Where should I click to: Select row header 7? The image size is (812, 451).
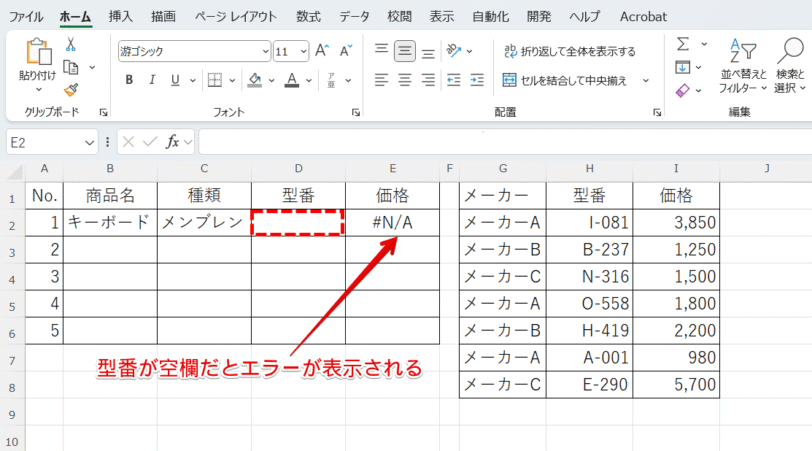point(12,360)
